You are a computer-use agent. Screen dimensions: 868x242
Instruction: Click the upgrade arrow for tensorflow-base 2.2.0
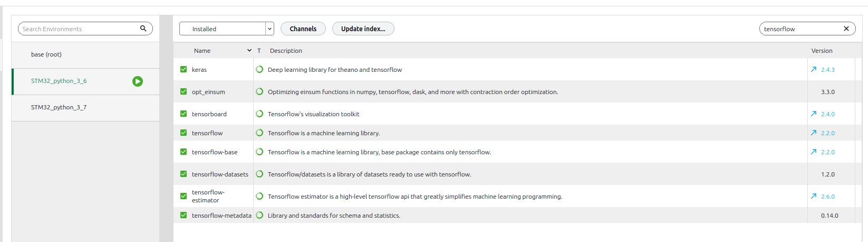(x=814, y=152)
